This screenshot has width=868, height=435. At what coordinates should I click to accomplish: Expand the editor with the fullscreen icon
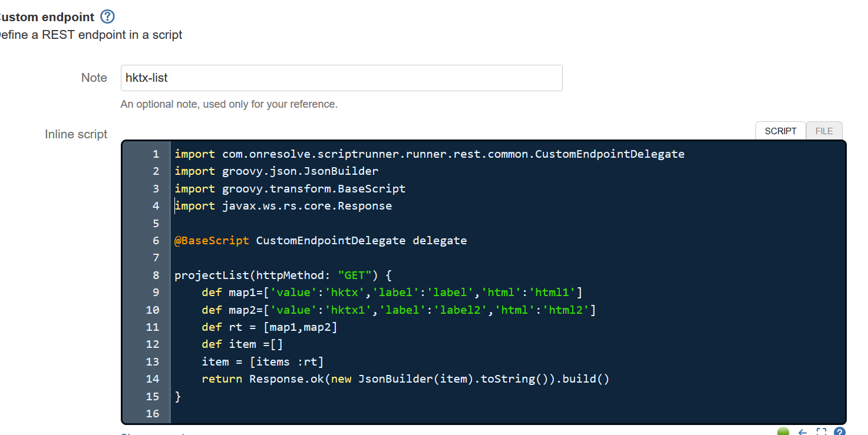(x=821, y=432)
